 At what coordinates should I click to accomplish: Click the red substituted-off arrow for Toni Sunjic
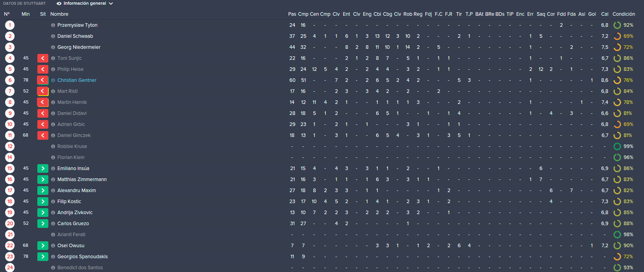point(43,58)
